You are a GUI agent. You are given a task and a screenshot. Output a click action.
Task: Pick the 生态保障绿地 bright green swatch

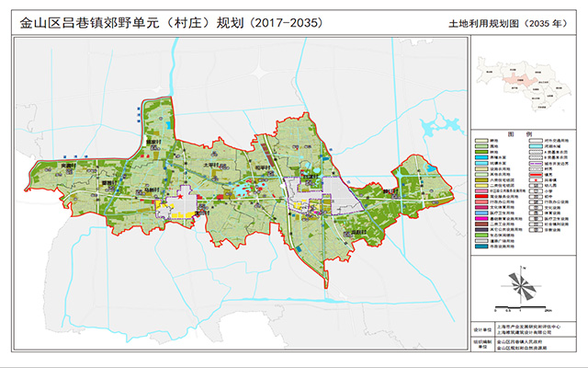[x=481, y=236]
